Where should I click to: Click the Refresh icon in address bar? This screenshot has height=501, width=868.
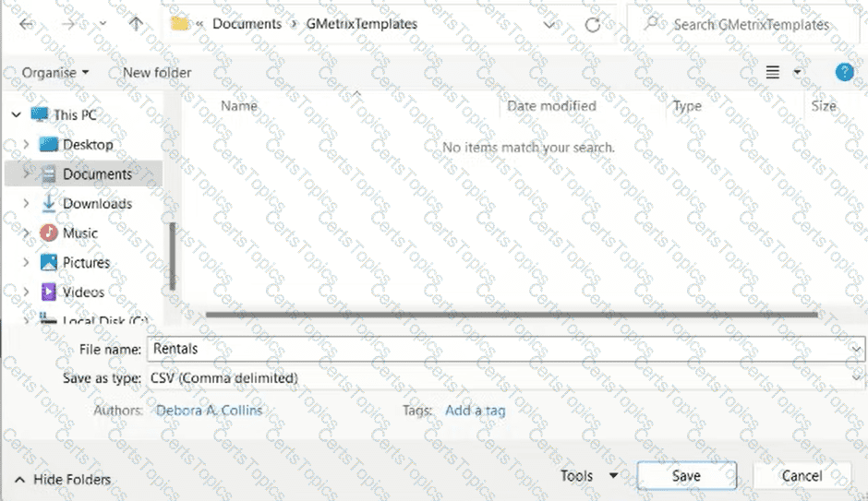coord(593,25)
